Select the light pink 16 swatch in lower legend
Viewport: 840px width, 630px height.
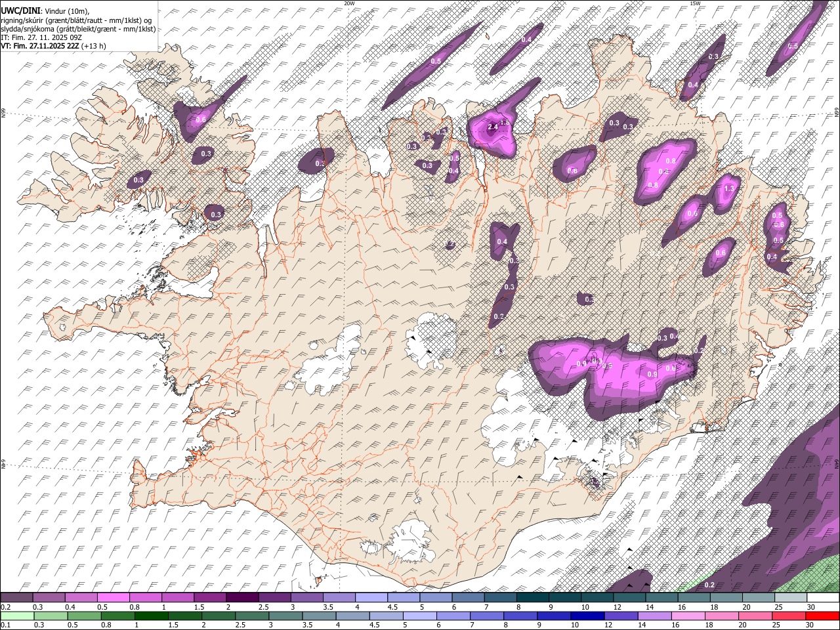pyautogui.click(x=688, y=616)
